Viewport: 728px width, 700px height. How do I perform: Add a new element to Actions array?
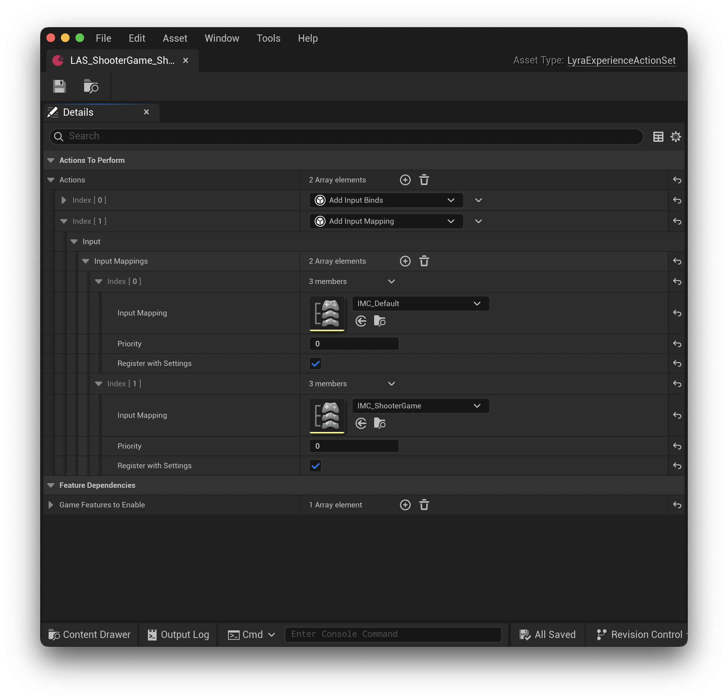pyautogui.click(x=405, y=180)
